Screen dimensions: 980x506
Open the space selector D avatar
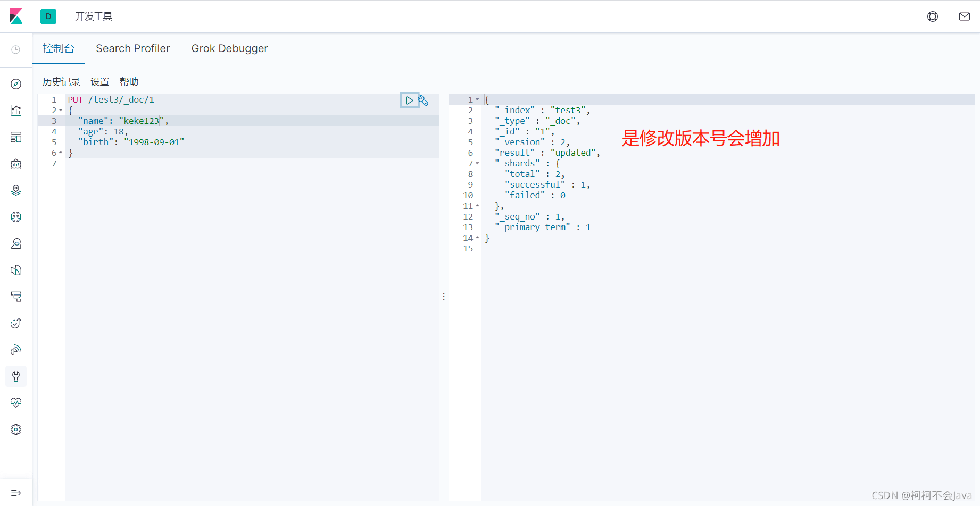[x=48, y=16]
